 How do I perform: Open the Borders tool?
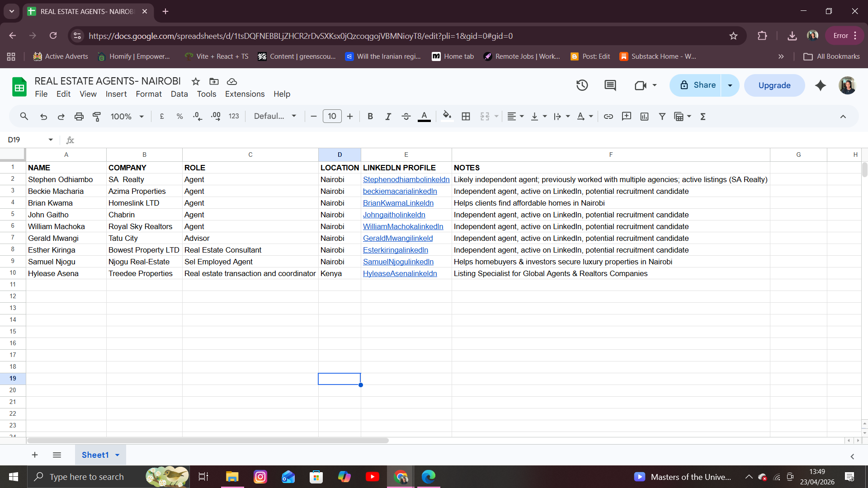[466, 117]
